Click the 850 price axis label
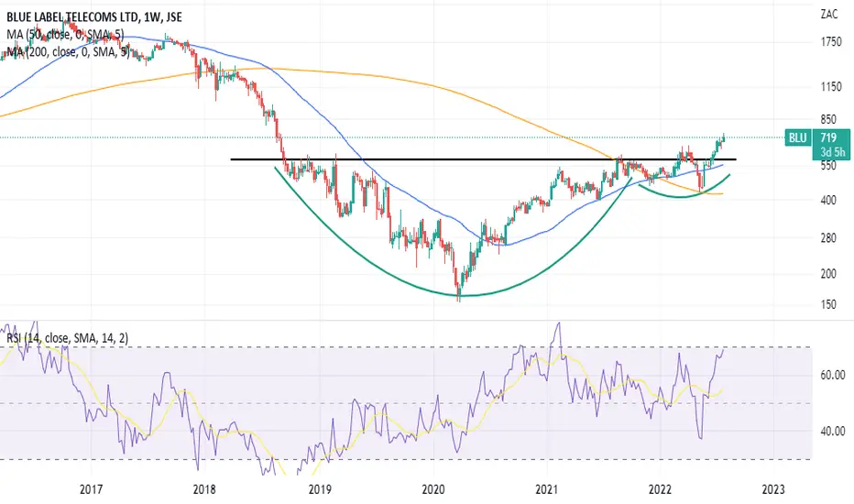The width and height of the screenshot is (854, 504). click(x=828, y=120)
